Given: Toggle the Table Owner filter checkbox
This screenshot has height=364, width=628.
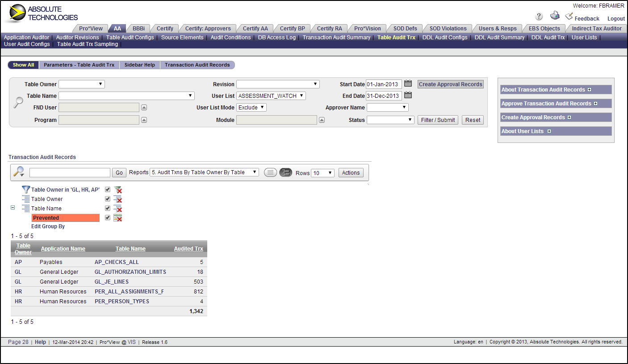Looking at the screenshot, I should (x=108, y=189).
